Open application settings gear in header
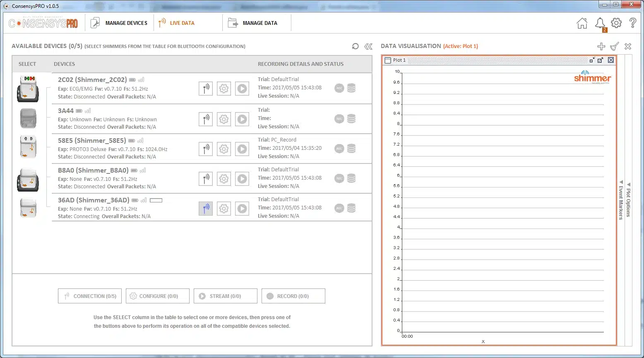Viewport: 644px width, 358px height. point(616,23)
